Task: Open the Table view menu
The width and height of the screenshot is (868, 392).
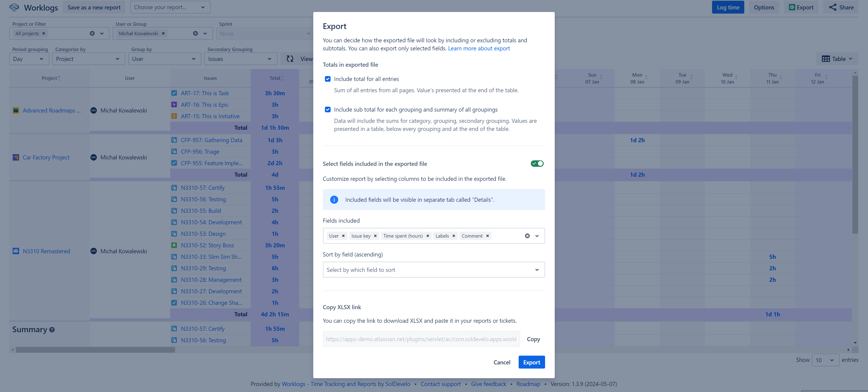Action: tap(837, 59)
